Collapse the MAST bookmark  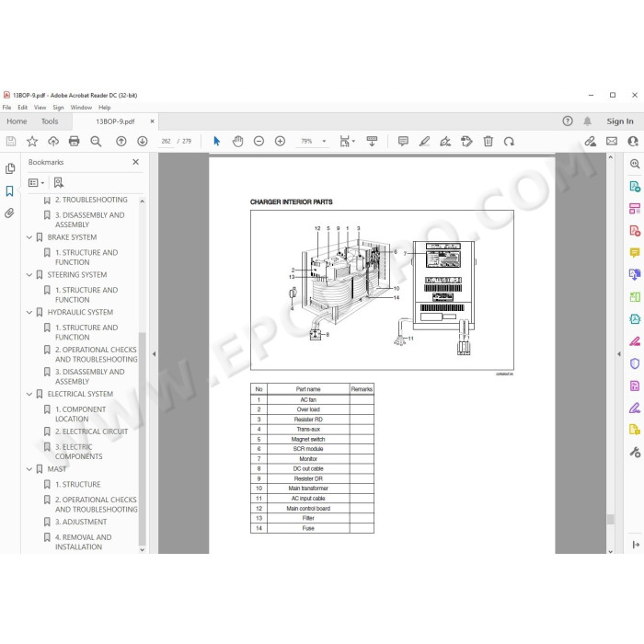29,469
